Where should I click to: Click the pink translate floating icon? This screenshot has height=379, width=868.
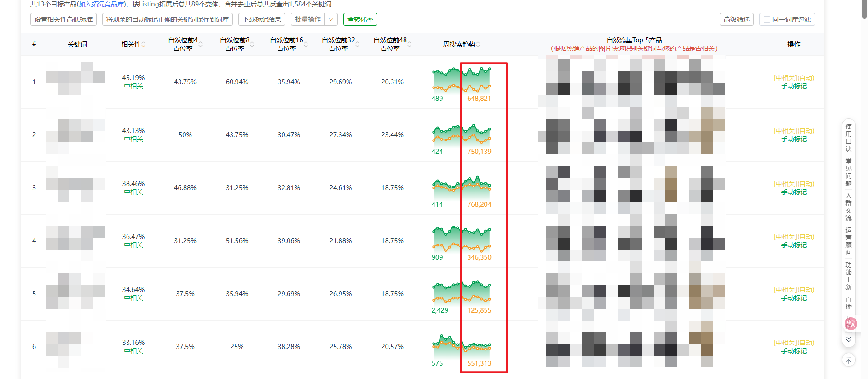click(851, 324)
